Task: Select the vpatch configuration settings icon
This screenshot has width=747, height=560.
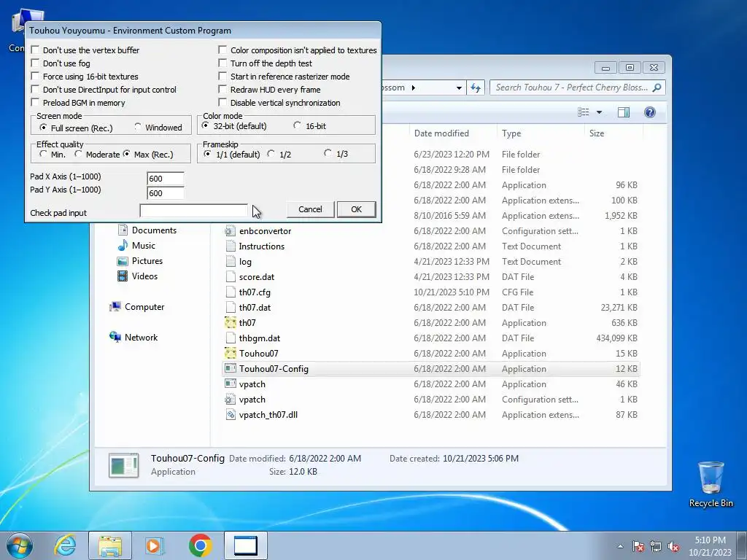Action: point(231,399)
